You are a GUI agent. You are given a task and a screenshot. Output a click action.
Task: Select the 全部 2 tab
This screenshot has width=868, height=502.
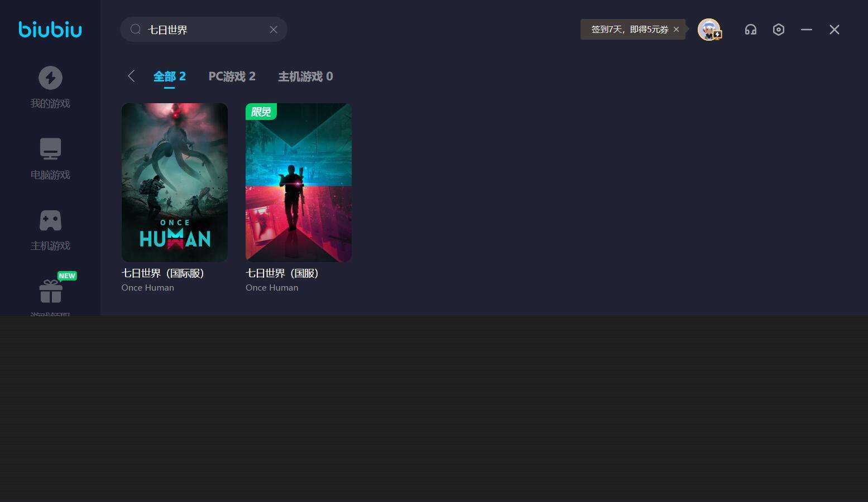[x=170, y=76]
